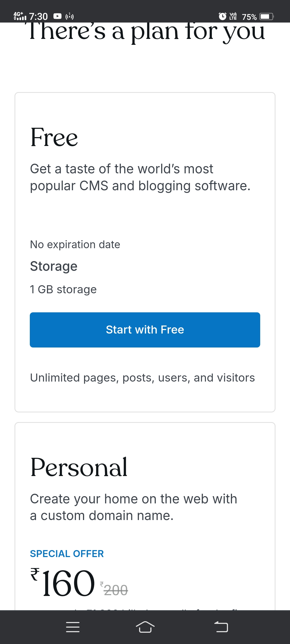The image size is (290, 644).
Task: Open recent apps with the three-line icon
Action: coord(73,627)
